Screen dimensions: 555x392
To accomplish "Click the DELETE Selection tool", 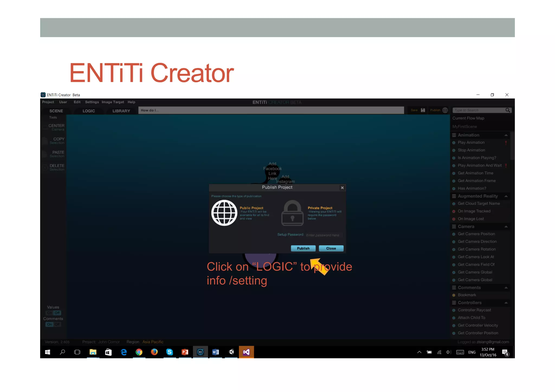I will point(53,167).
